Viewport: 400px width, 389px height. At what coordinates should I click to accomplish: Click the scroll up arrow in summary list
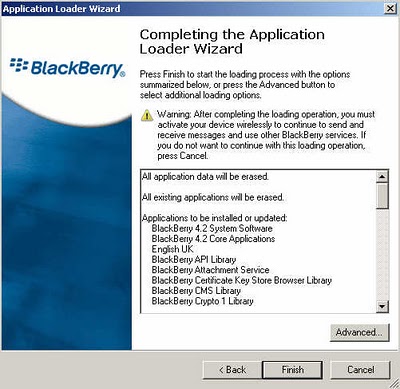382,177
